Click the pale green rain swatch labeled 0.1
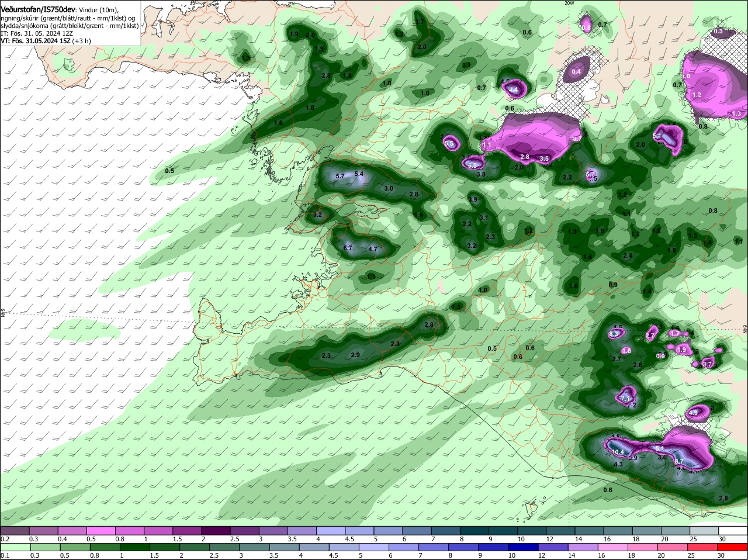The width and height of the screenshot is (748, 560). pos(15,547)
